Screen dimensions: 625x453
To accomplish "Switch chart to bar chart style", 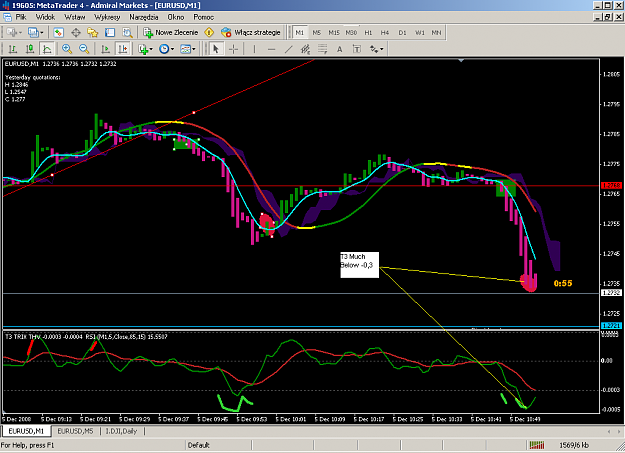I will coord(13,49).
